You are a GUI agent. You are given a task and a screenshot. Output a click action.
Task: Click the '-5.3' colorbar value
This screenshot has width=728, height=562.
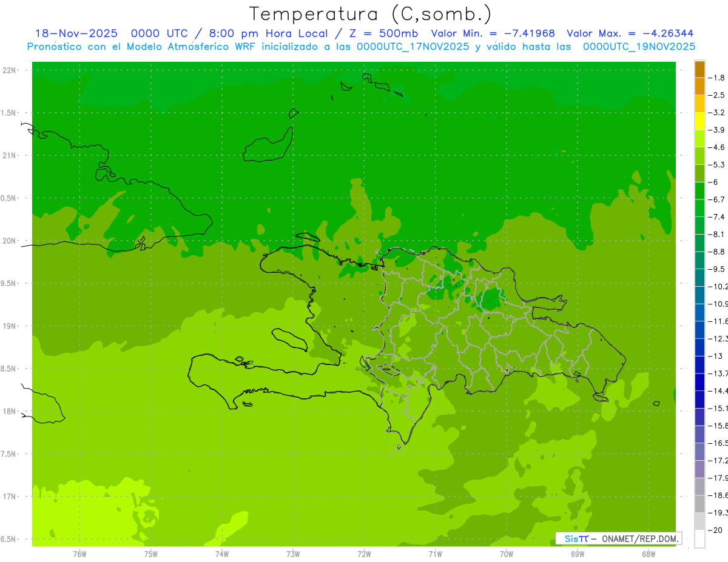point(718,165)
